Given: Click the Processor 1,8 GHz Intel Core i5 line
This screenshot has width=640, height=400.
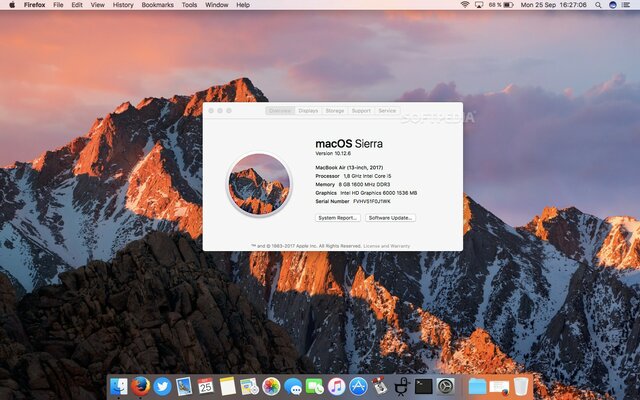Looking at the screenshot, I should tap(353, 176).
